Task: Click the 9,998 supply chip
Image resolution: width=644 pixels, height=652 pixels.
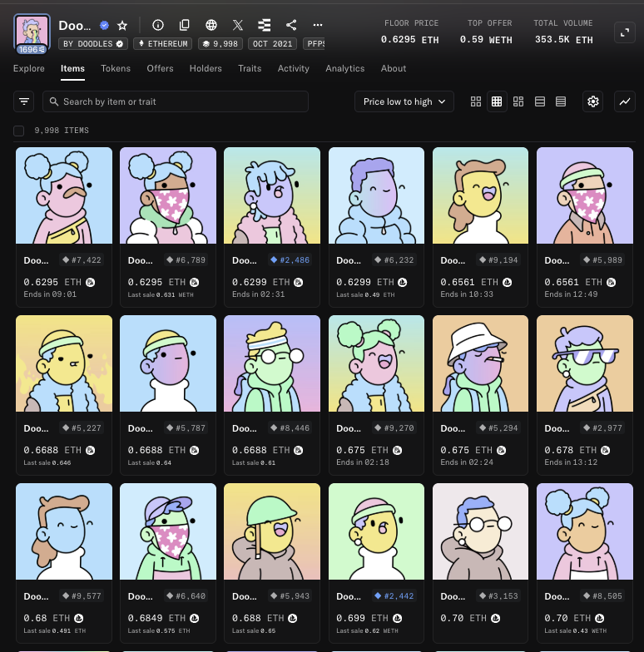Action: (220, 43)
